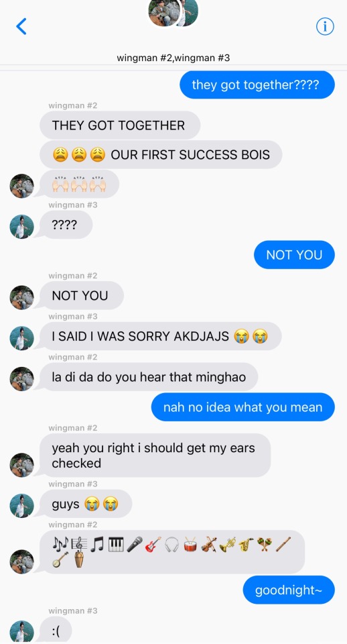
Task: Open the 'wingman #2,wingman #3' group title
Action: pyautogui.click(x=173, y=58)
